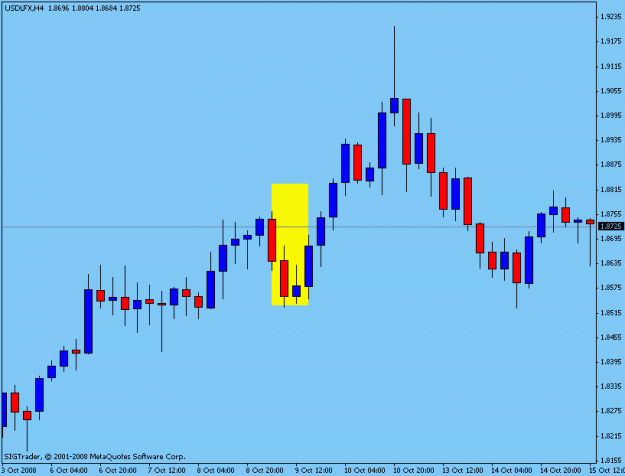Click the 14 Oct 20:00 time label
Screen dimensions: 625x476
[x=561, y=470]
